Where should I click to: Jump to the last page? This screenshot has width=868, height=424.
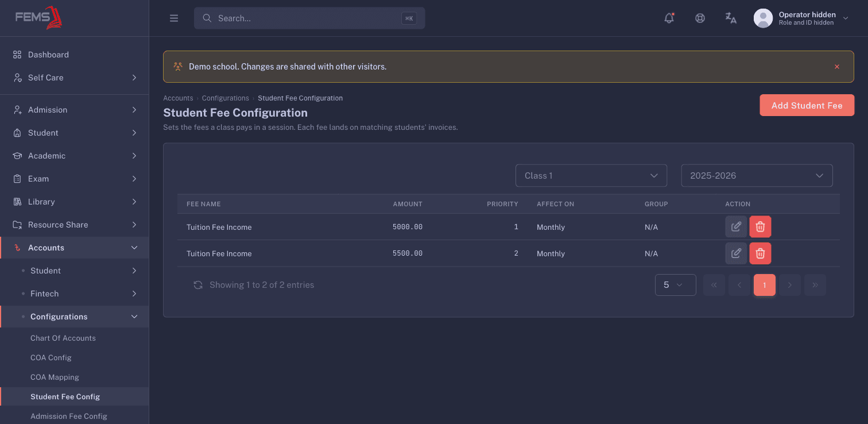point(815,285)
